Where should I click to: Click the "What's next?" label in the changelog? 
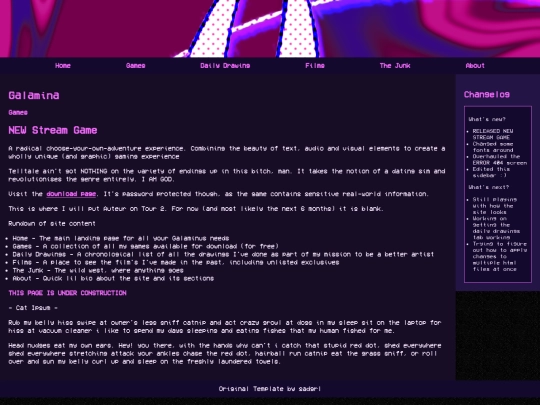488,187
